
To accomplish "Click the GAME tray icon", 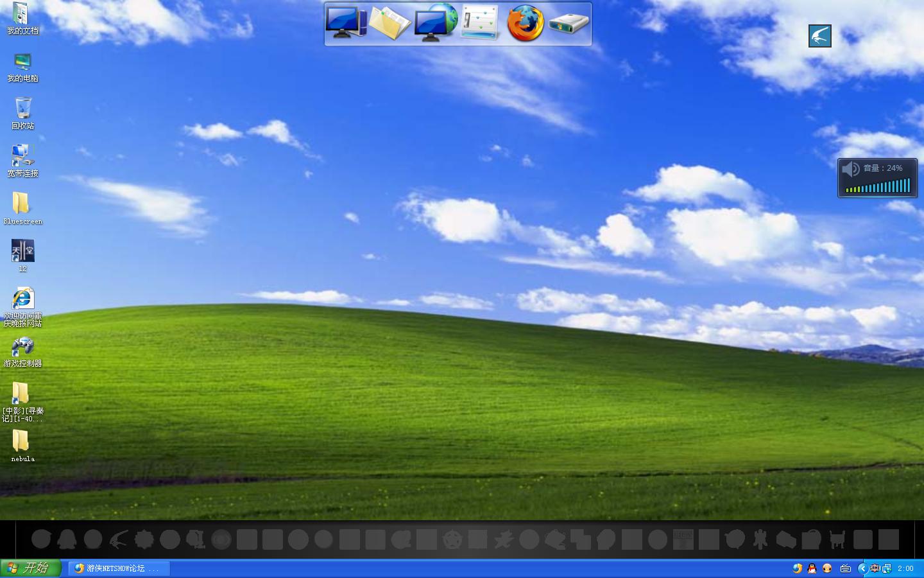I will [x=875, y=568].
